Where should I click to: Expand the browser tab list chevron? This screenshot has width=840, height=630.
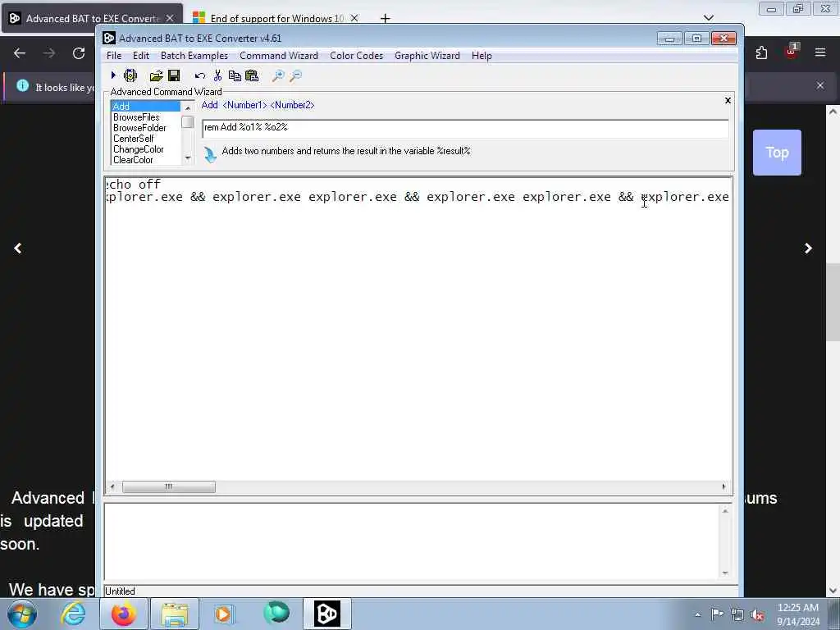pyautogui.click(x=708, y=18)
